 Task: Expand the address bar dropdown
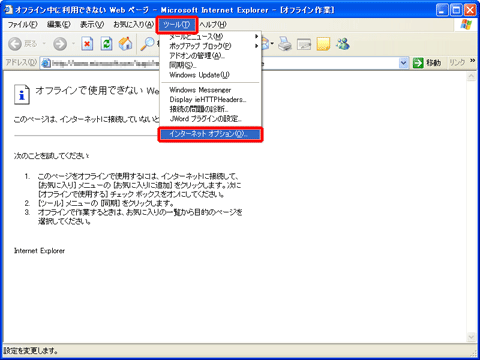[404, 63]
